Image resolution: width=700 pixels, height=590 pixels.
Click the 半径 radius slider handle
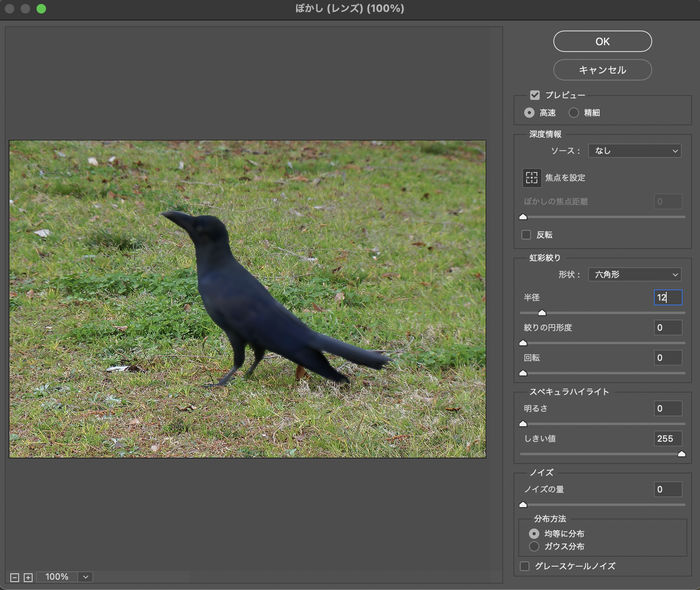point(542,313)
